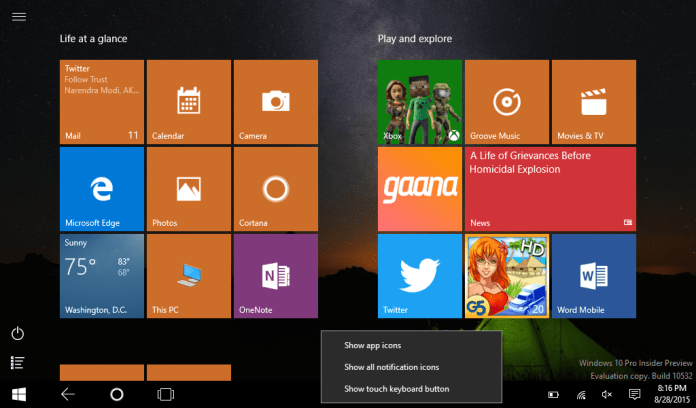Launch the Word Mobile tile
This screenshot has height=408, width=696.
pos(593,276)
